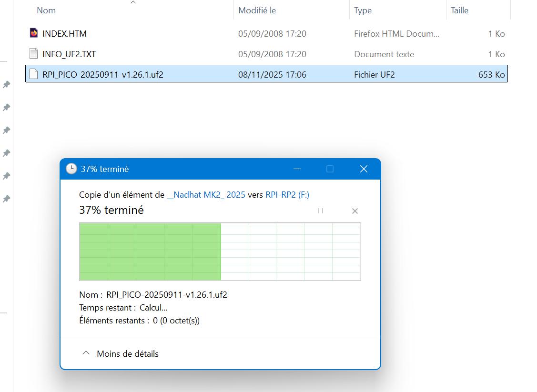The image size is (537, 392).
Task: Sort files by Taille column header
Action: tap(459, 10)
